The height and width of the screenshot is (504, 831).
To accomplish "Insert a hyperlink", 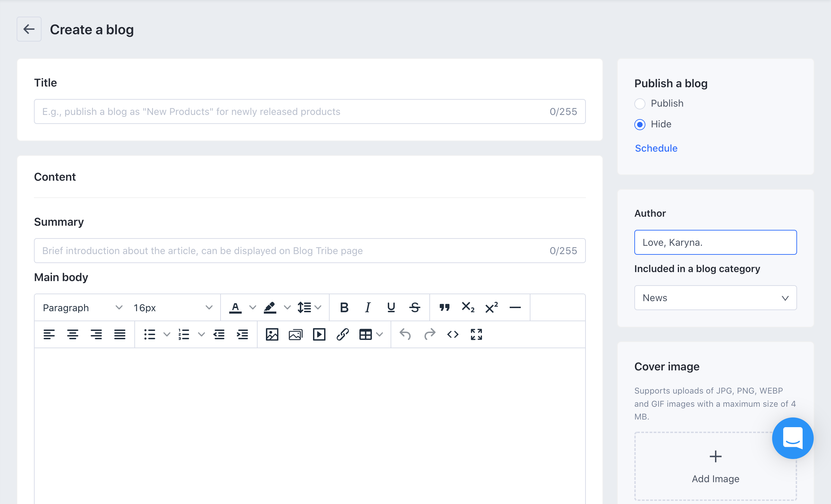I will (x=342, y=334).
